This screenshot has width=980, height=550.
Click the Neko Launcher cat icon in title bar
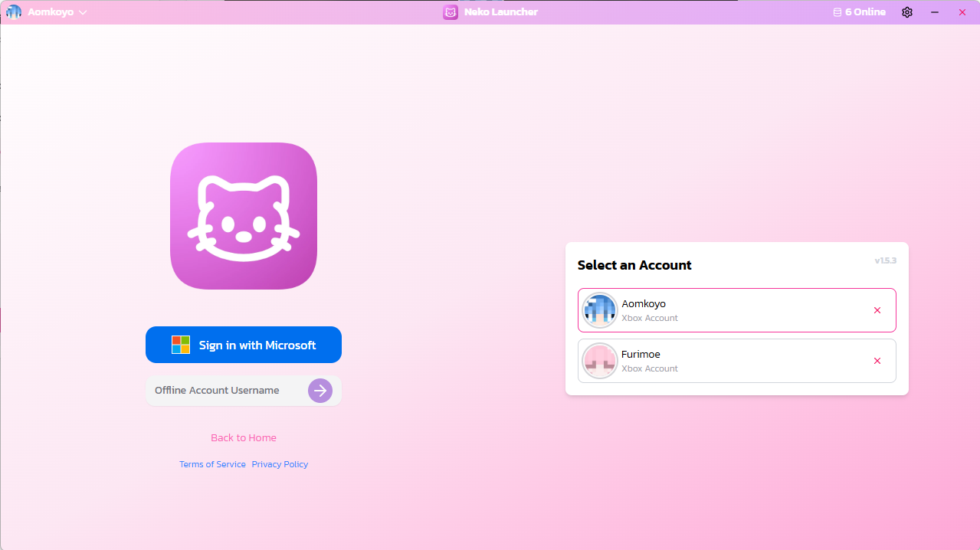(451, 12)
